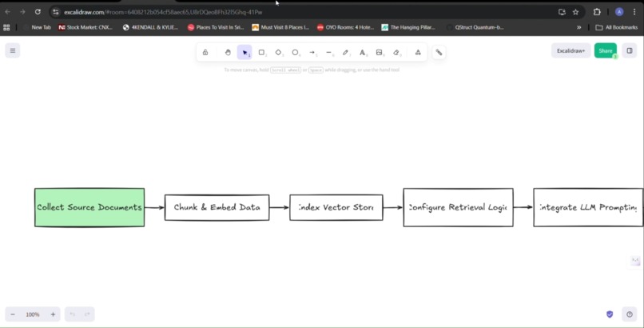
Task: Zoom in with the plus button
Action: 53,314
